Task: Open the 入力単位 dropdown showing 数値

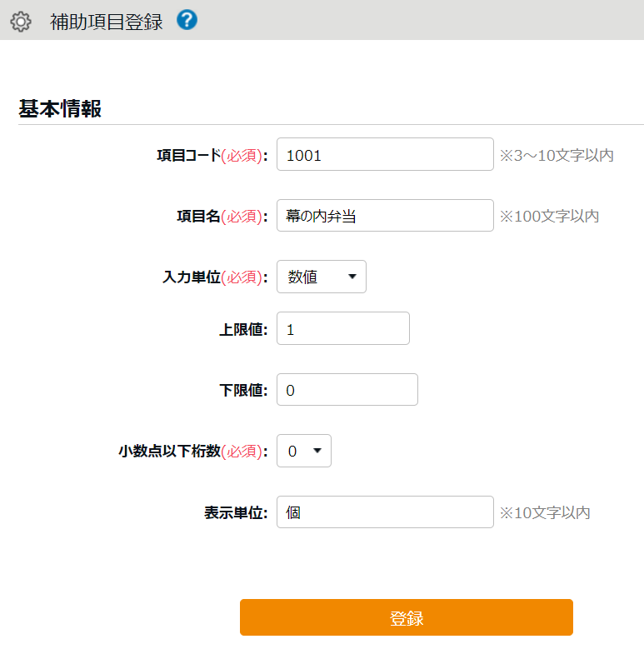Action: [322, 277]
